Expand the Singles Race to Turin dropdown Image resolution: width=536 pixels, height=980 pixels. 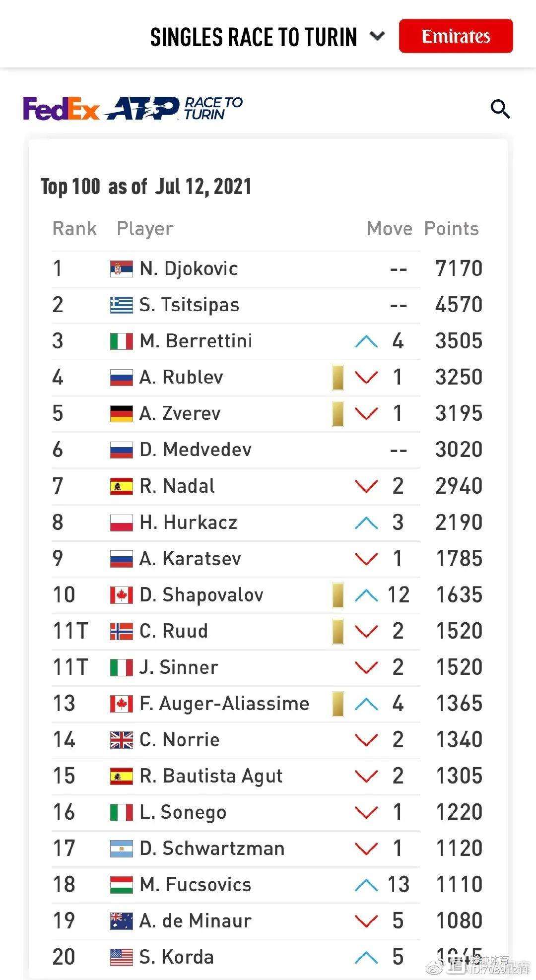377,36
